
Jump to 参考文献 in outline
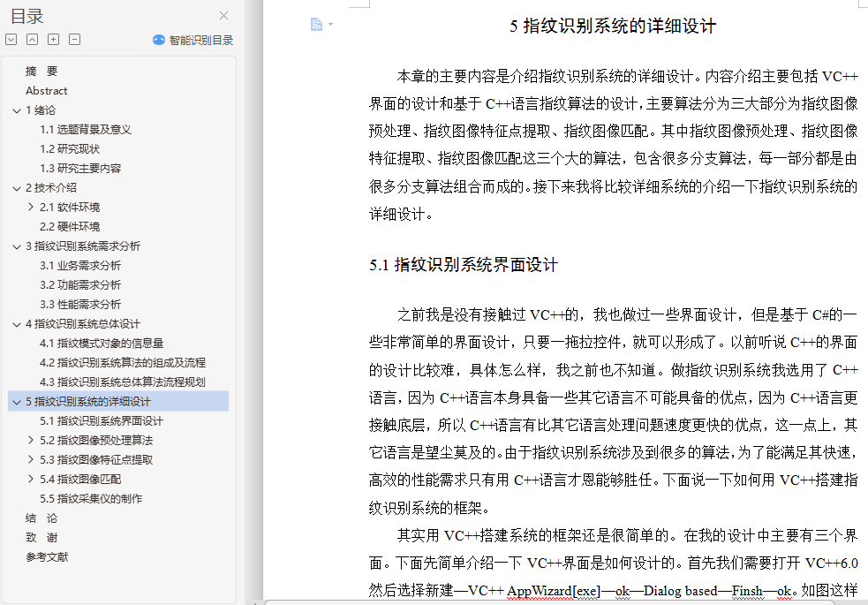(x=47, y=556)
